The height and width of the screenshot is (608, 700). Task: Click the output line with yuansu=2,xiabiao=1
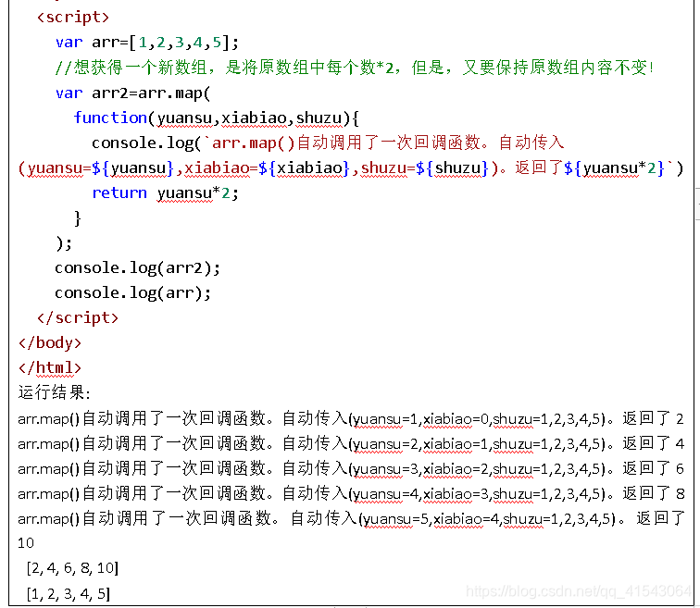pos(351,443)
